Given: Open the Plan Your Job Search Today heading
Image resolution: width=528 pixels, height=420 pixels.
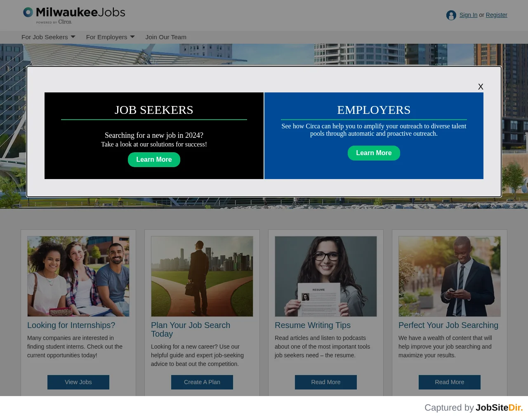Looking at the screenshot, I should tap(191, 330).
